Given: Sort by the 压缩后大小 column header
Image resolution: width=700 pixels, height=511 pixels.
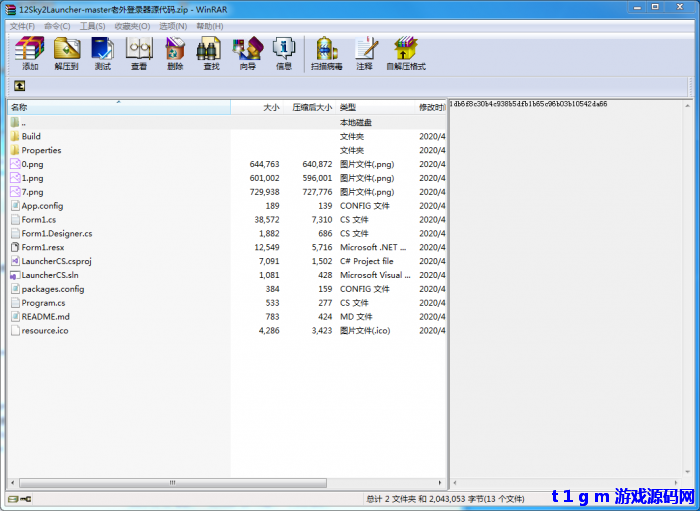Looking at the screenshot, I should point(311,107).
